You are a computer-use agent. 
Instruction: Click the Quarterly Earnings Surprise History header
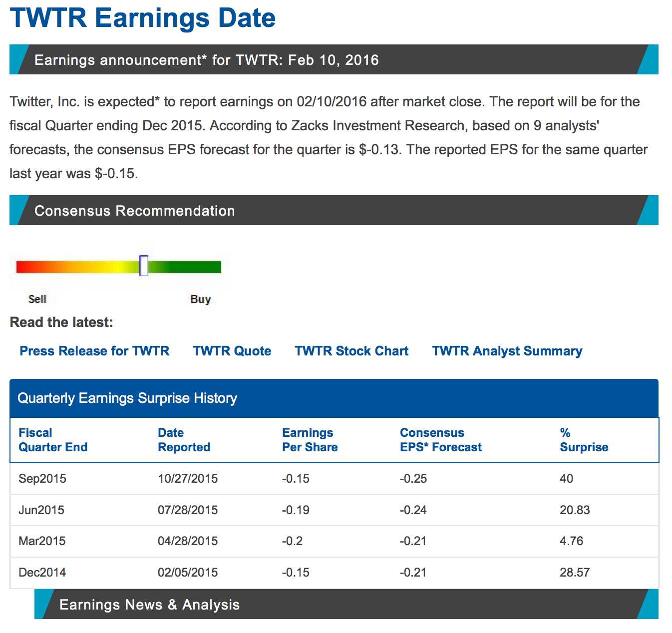click(x=334, y=398)
